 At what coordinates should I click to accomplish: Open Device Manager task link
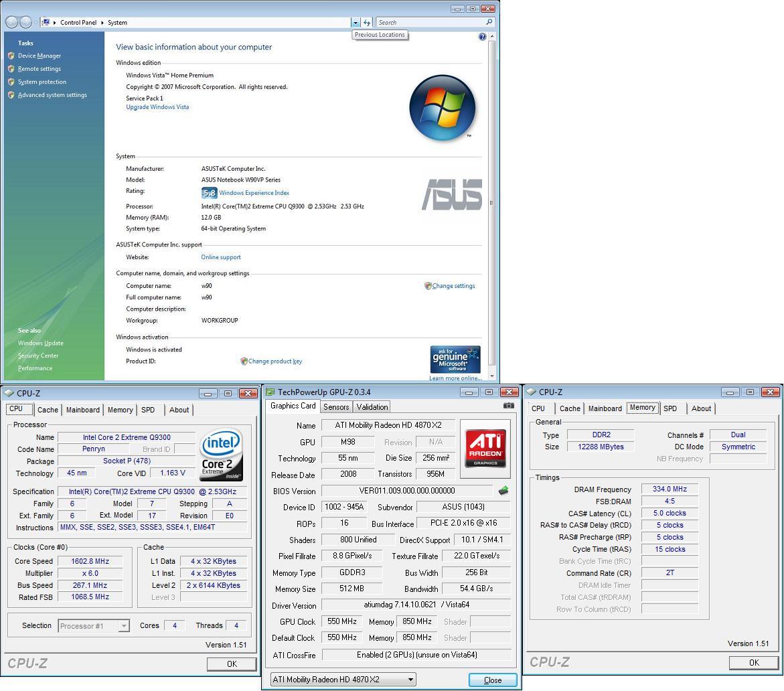[40, 56]
